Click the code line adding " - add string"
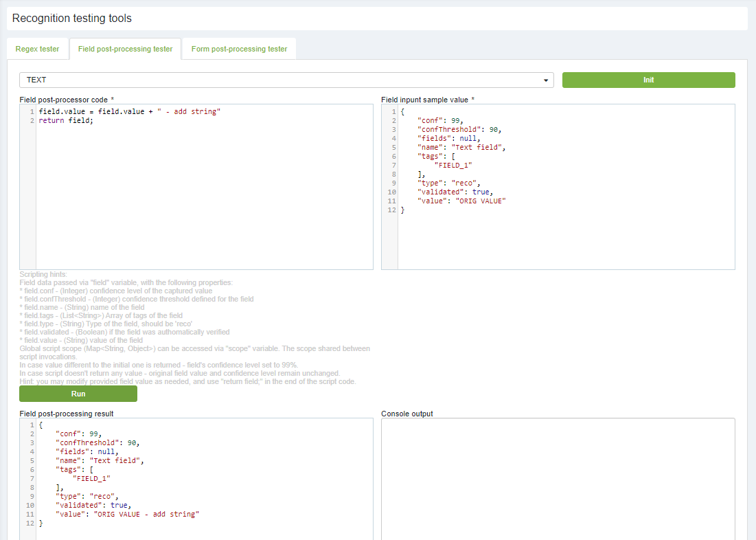Image resolution: width=756 pixels, height=540 pixels. click(130, 111)
